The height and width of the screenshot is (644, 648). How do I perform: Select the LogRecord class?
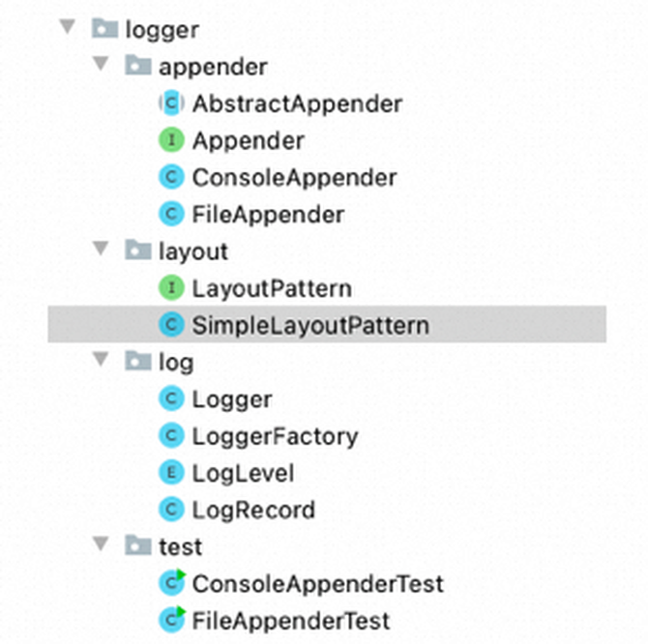click(x=253, y=510)
